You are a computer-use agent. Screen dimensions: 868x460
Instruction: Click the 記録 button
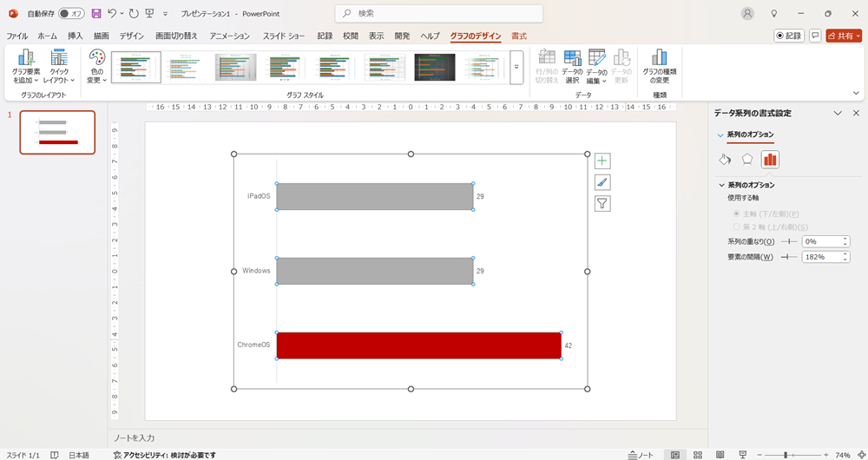point(789,36)
